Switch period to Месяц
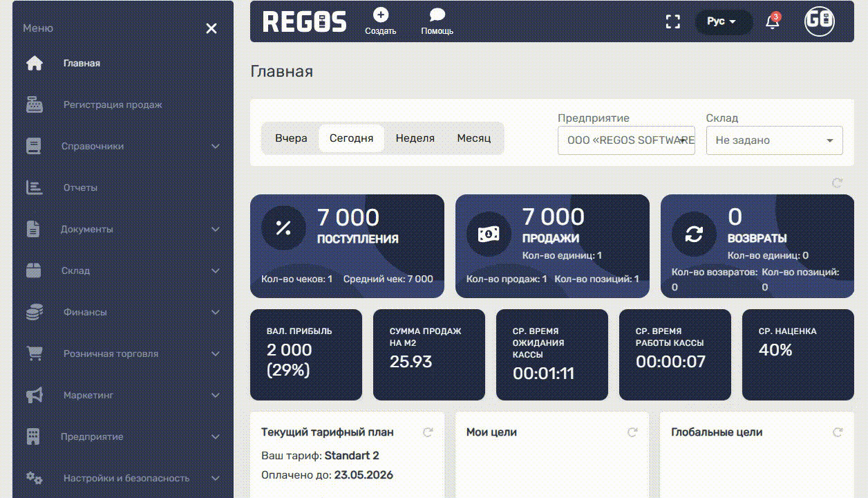The width and height of the screenshot is (868, 498). click(473, 138)
